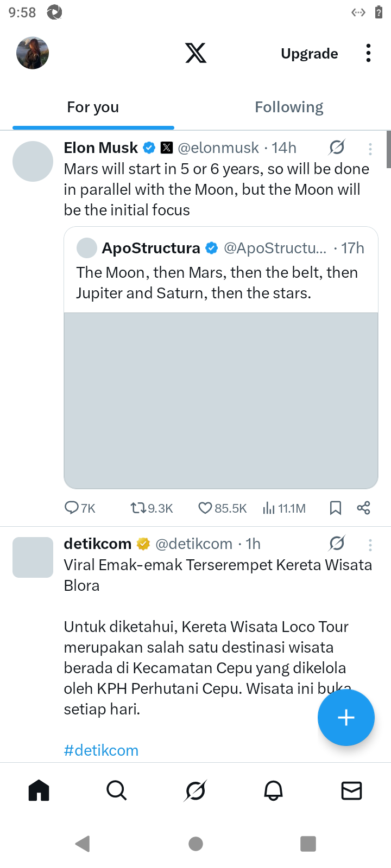
Task: Open Direct Messages envelope icon
Action: tap(351, 791)
